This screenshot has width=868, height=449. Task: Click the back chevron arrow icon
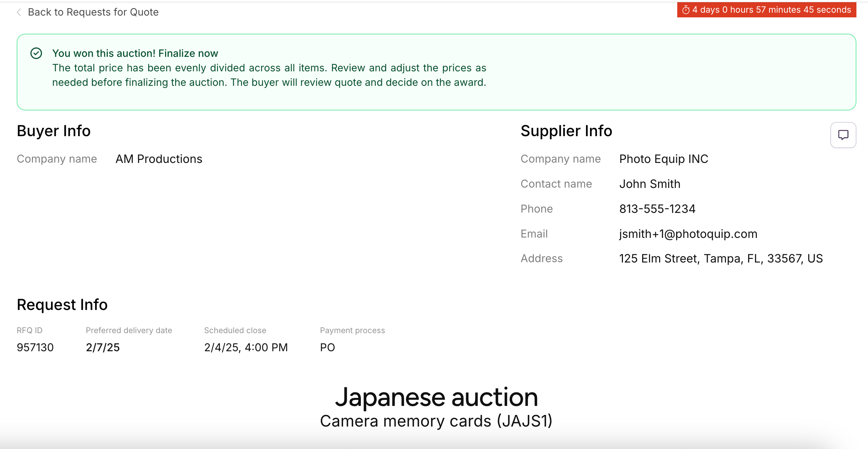[19, 12]
